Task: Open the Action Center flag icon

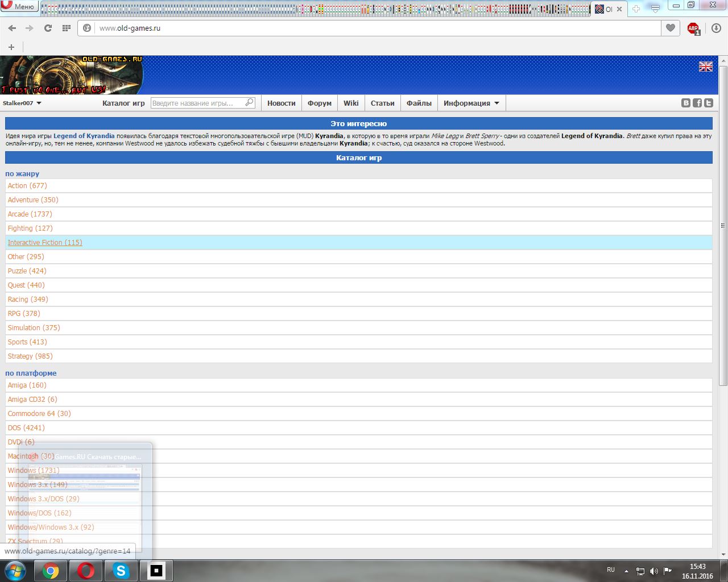Action: (x=668, y=571)
